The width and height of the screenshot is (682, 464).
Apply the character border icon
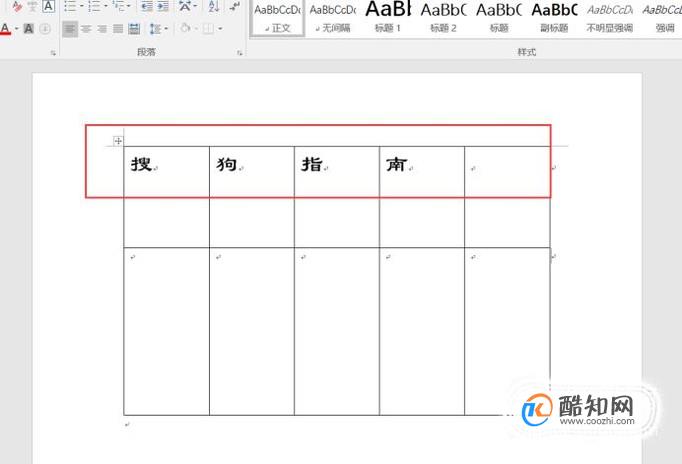(48, 6)
